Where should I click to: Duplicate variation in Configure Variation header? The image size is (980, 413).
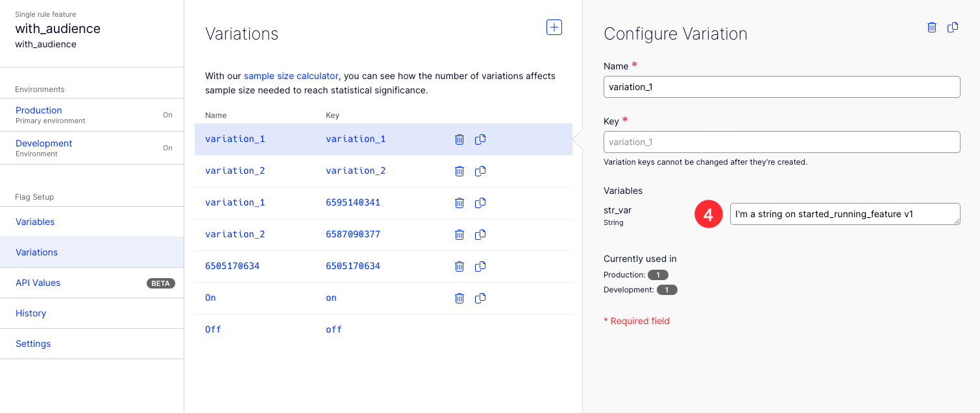(x=953, y=27)
